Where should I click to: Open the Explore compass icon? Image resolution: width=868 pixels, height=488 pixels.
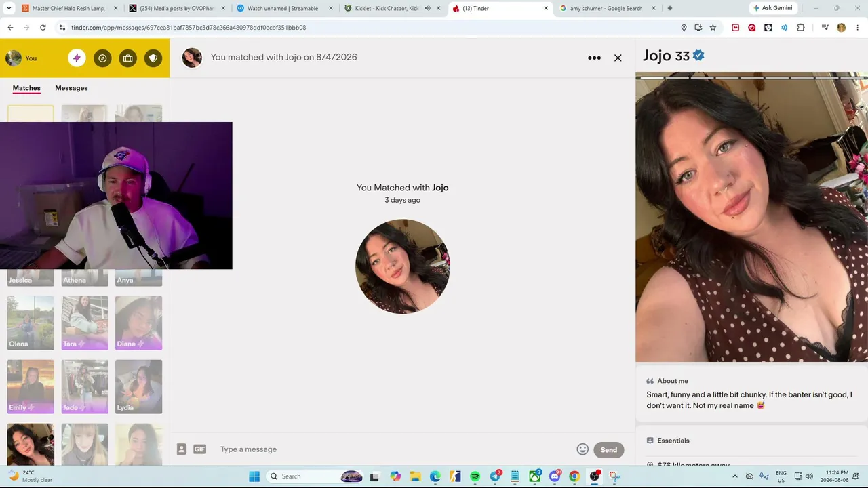click(x=102, y=58)
